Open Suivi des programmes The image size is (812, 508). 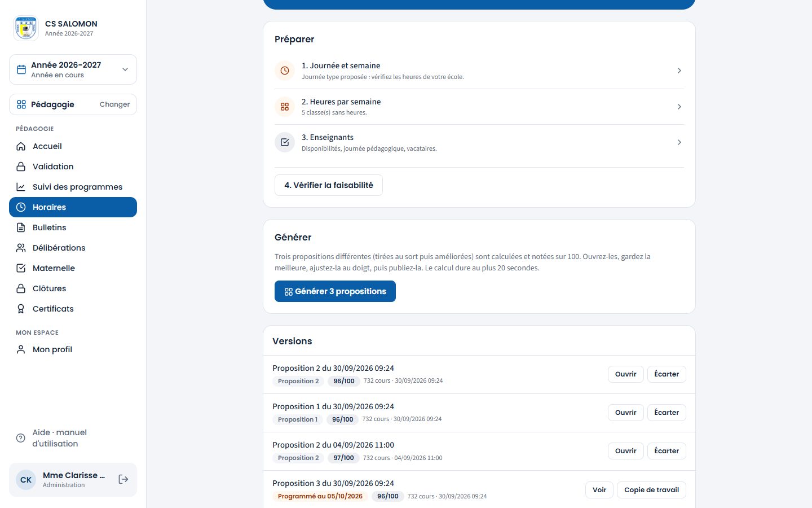(x=73, y=187)
